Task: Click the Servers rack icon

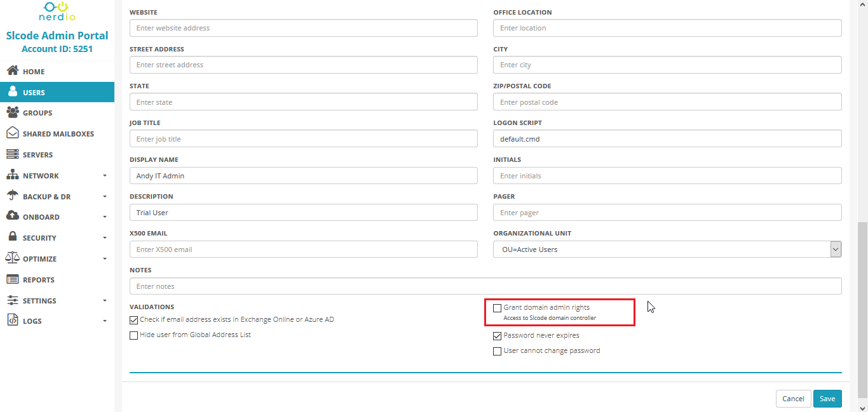Action: pyautogui.click(x=12, y=154)
